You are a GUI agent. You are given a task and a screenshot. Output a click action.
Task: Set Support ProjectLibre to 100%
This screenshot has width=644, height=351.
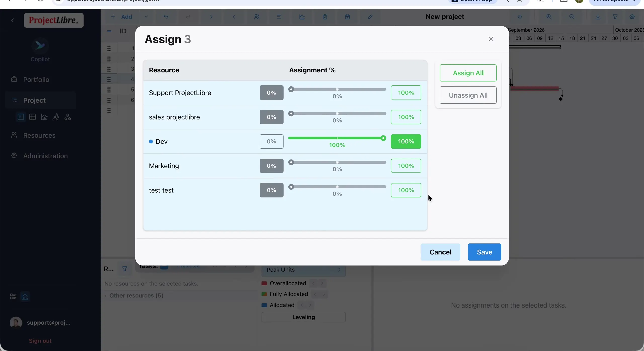coord(406,93)
